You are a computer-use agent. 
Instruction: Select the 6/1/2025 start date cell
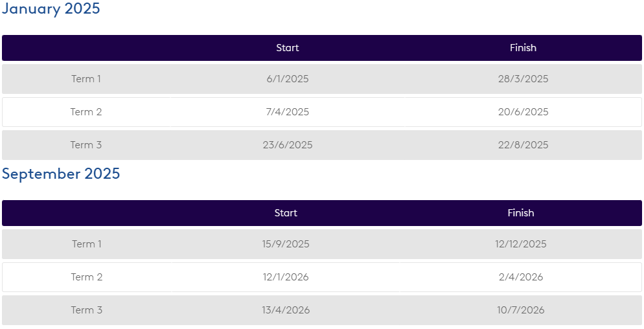(288, 79)
